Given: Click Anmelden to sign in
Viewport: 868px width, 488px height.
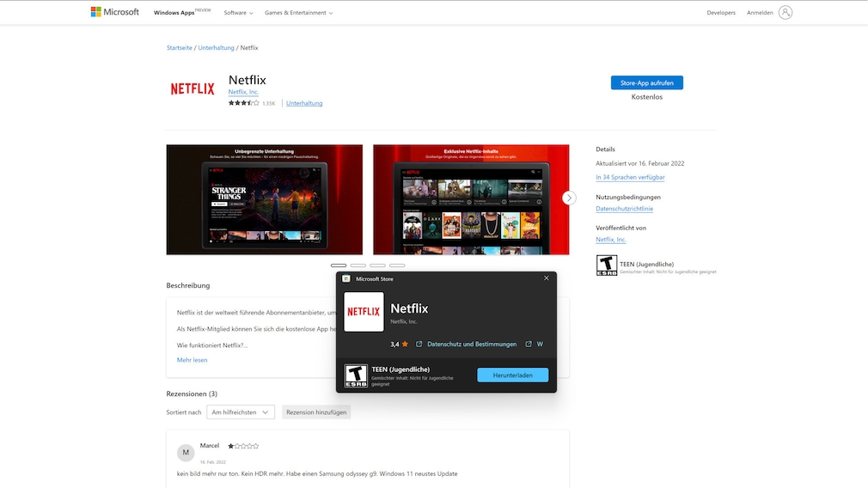Looking at the screenshot, I should 760,13.
